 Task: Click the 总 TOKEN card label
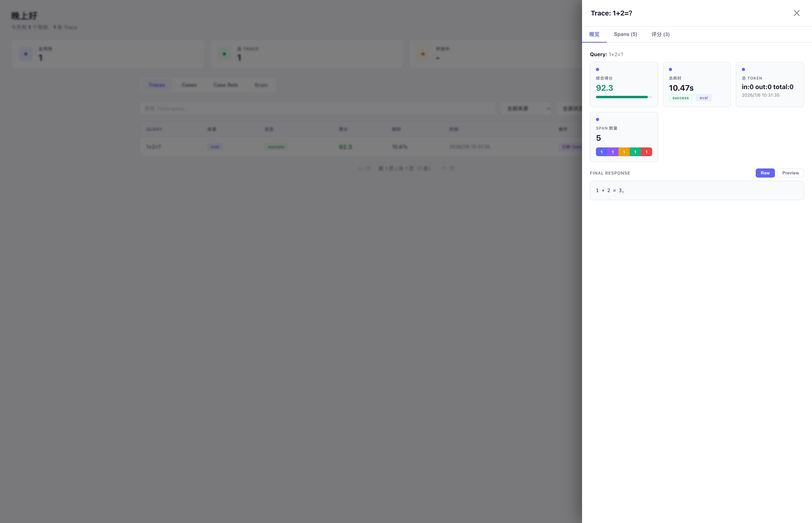point(752,78)
